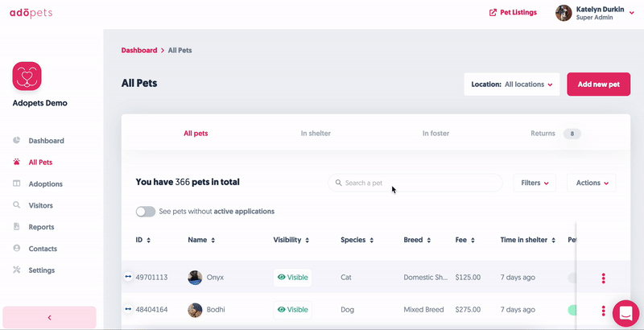Click the expand arrows icon beside ID 49701113
This screenshot has height=330, width=644.
click(128, 277)
